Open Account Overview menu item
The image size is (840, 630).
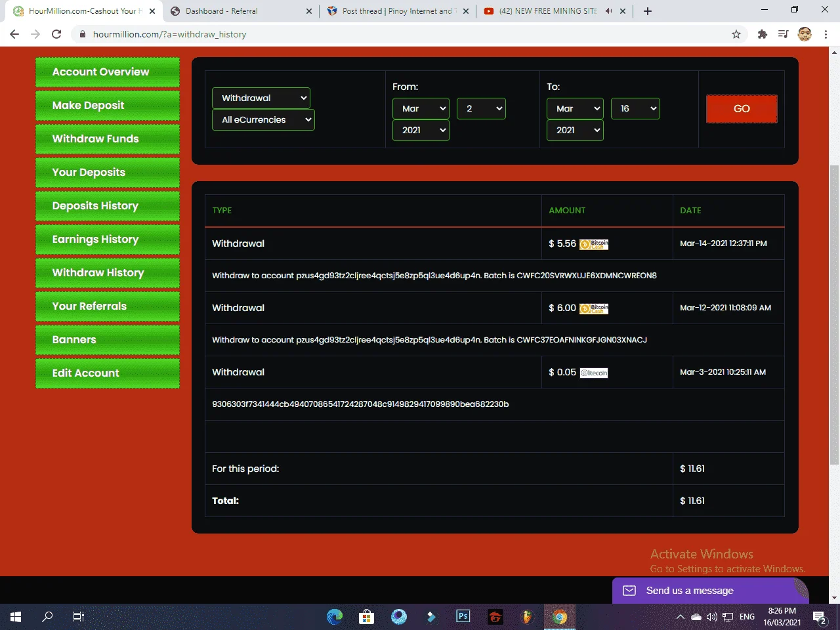tap(108, 72)
